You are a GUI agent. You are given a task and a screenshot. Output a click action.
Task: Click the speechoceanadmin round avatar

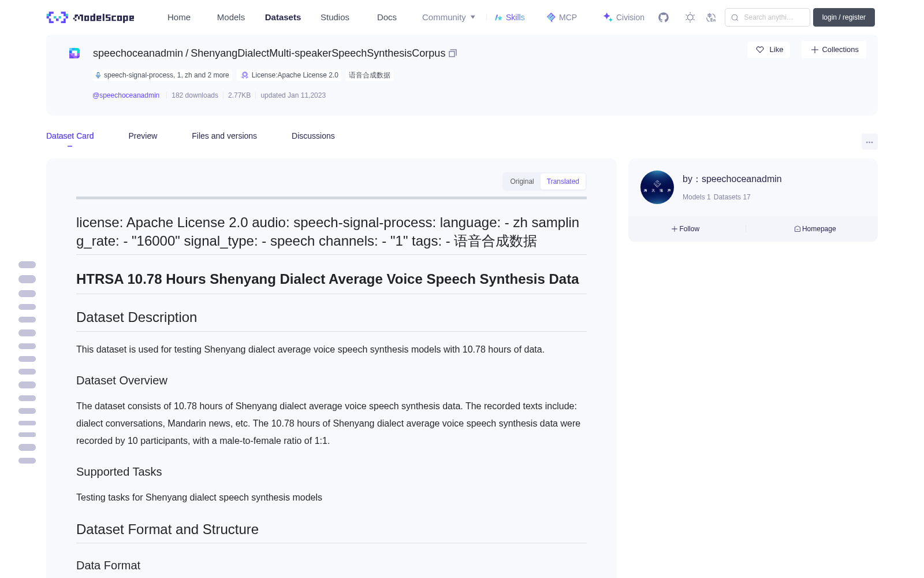[657, 187]
